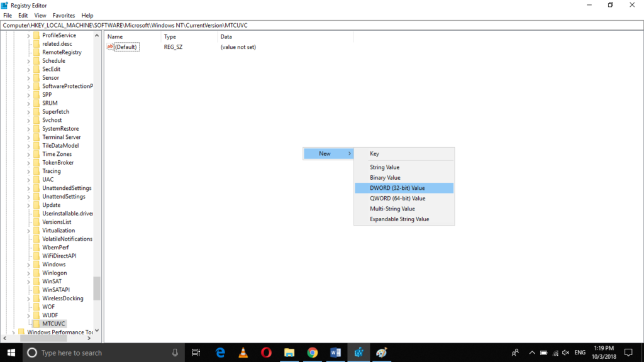Choose DWORD (32-bit) Value from submenu
The image size is (644, 362).
coord(397,188)
